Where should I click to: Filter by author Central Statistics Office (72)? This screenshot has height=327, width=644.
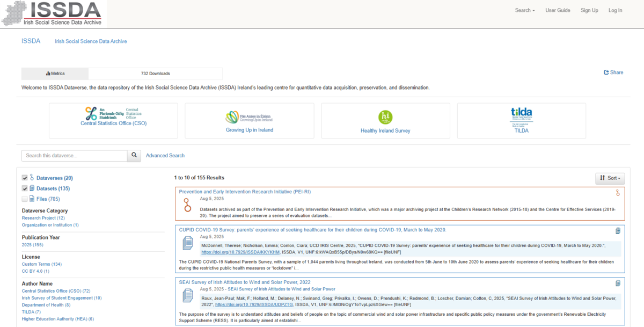[56, 291]
